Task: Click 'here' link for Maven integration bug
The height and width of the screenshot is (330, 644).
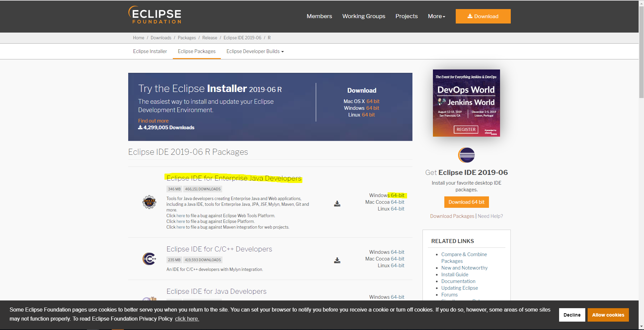Action: (x=181, y=227)
